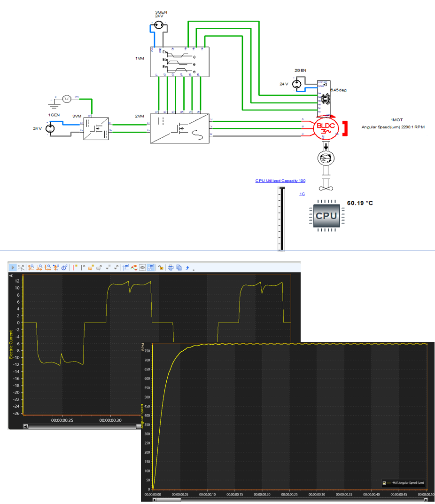Click the copy icon in the plot toolbar
This screenshot has height=504, width=435.
coord(179,267)
